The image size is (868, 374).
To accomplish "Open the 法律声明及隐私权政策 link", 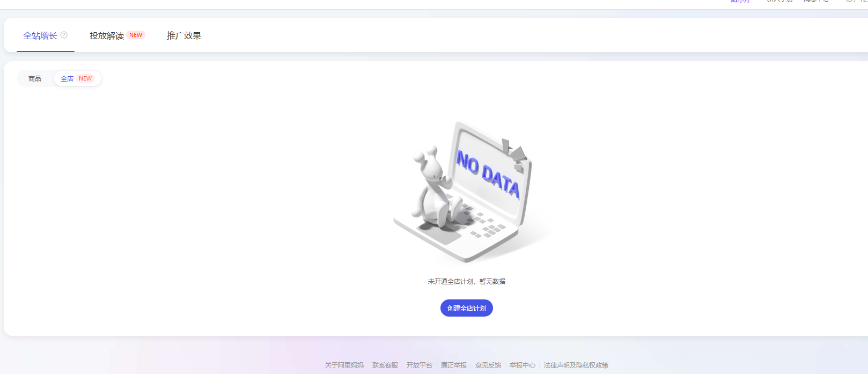I will click(576, 365).
